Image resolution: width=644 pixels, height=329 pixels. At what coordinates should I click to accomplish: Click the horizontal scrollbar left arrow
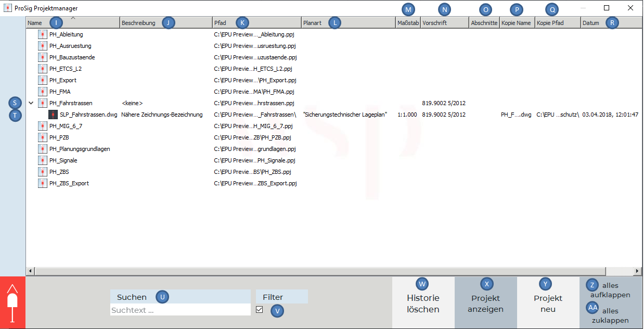(30, 271)
